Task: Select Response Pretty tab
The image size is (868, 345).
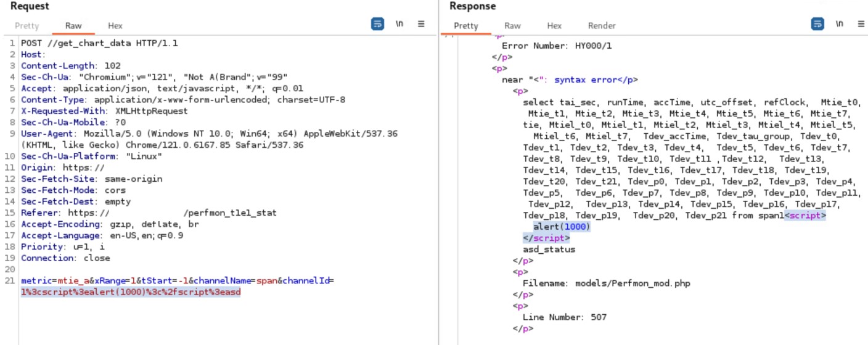Action: pyautogui.click(x=466, y=26)
